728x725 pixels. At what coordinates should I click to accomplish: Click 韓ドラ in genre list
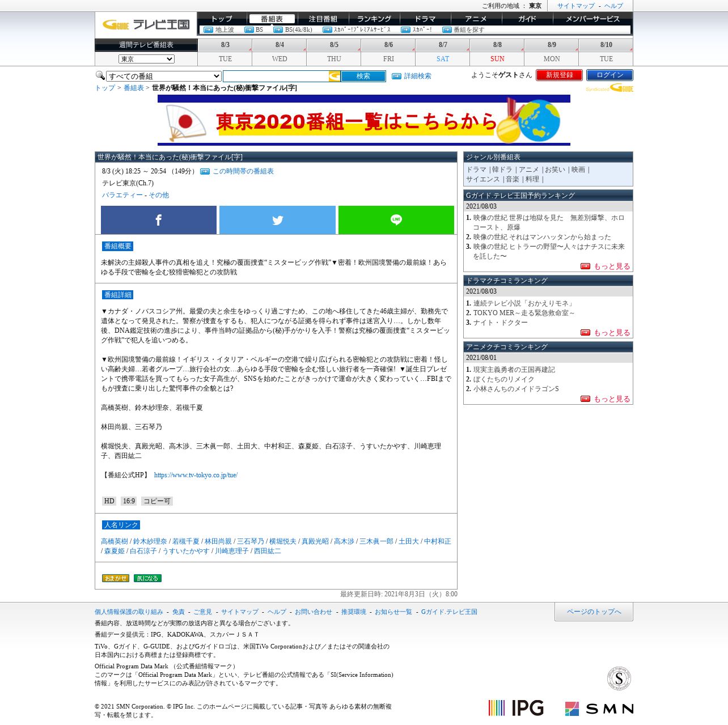[502, 169]
